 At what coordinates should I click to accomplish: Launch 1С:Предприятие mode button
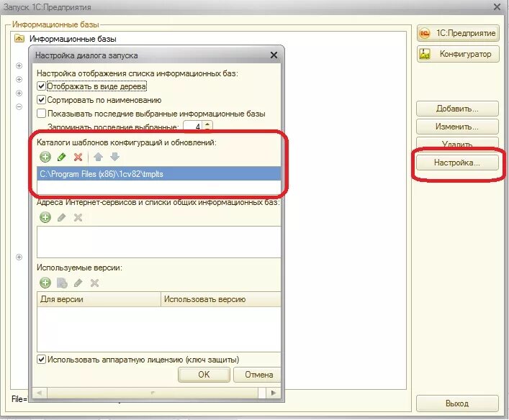click(458, 33)
